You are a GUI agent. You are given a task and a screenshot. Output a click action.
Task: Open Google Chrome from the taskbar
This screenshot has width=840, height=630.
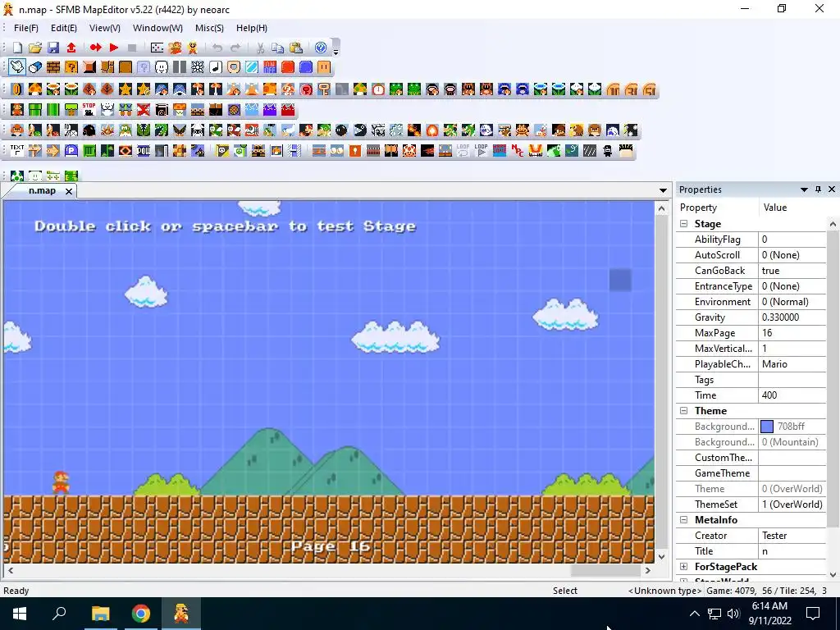(141, 614)
